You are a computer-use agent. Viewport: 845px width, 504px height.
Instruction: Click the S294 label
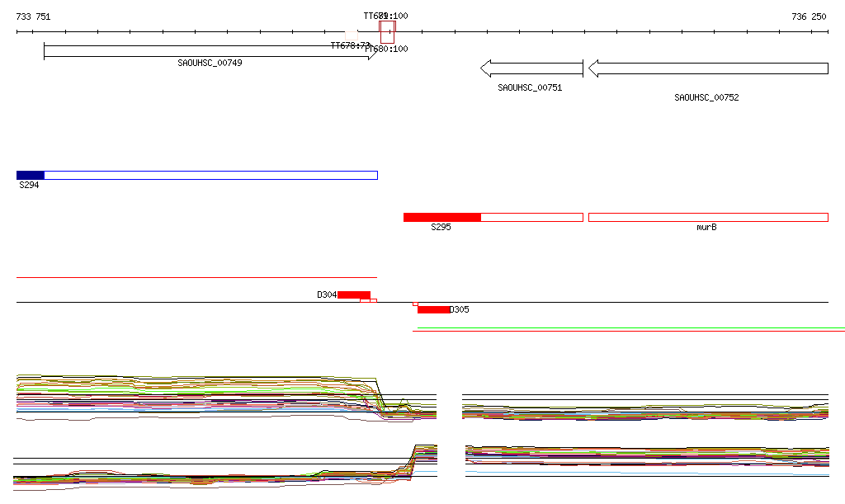(29, 186)
